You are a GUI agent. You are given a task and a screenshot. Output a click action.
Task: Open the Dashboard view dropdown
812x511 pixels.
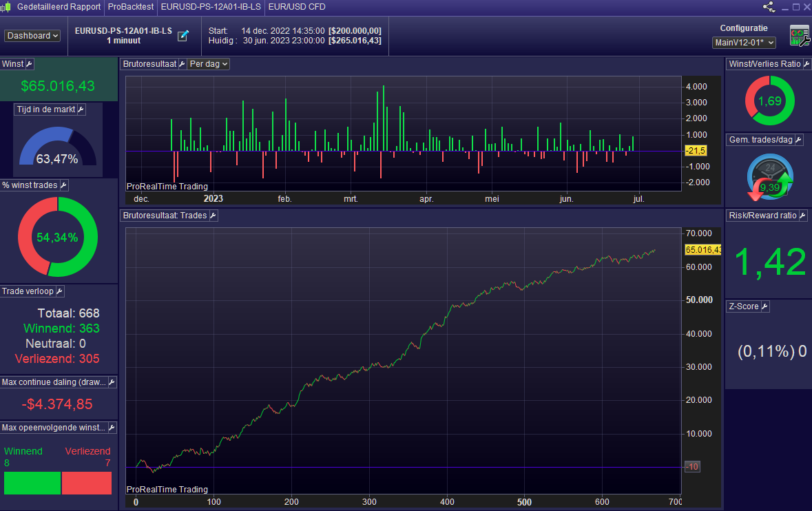(x=32, y=36)
